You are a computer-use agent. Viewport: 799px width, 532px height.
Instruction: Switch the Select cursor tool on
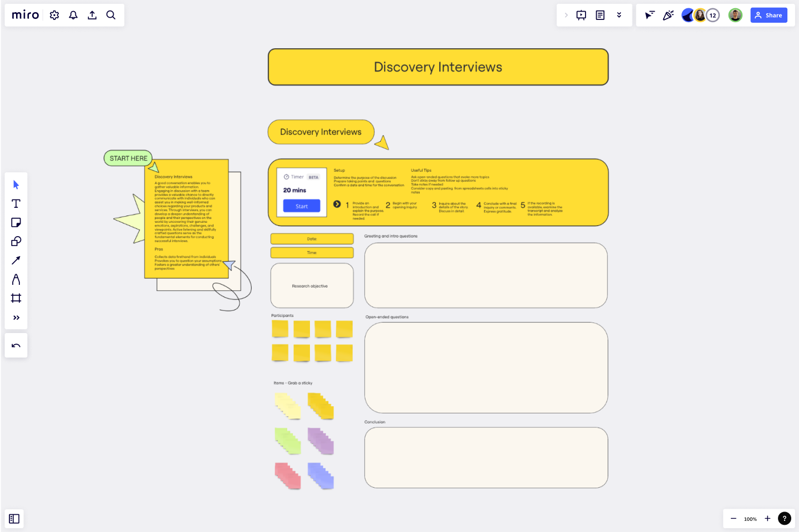click(x=16, y=184)
